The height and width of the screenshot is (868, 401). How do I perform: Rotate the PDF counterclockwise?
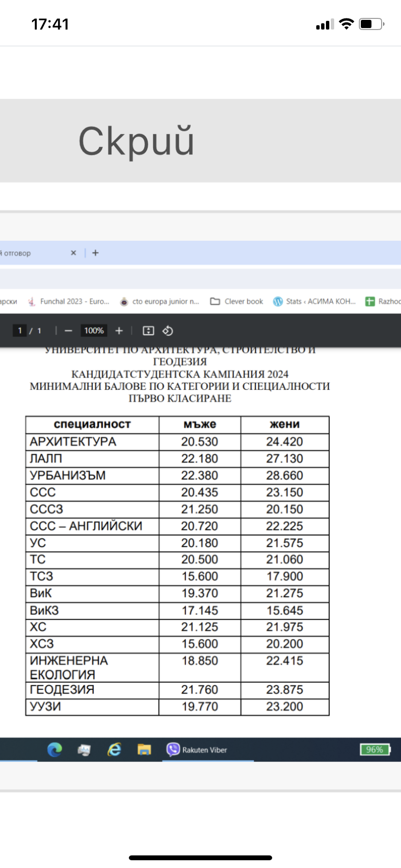(168, 331)
